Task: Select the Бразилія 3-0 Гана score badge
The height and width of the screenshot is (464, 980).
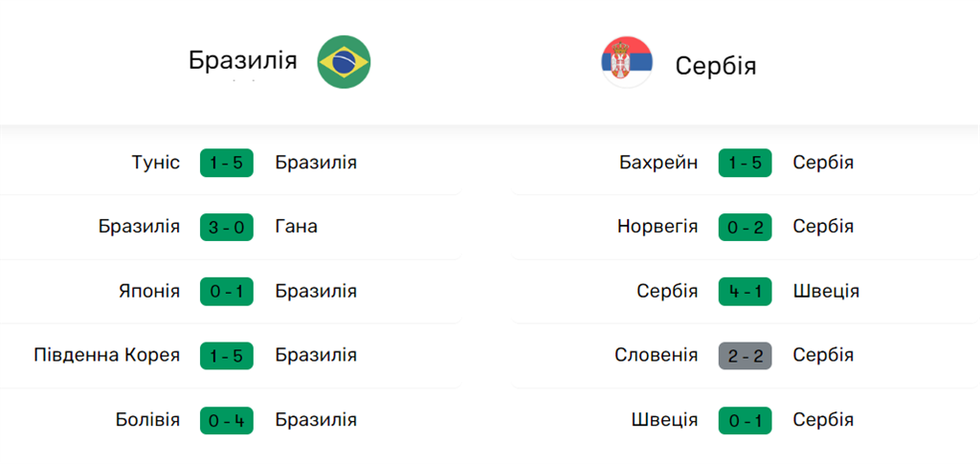Action: [226, 227]
